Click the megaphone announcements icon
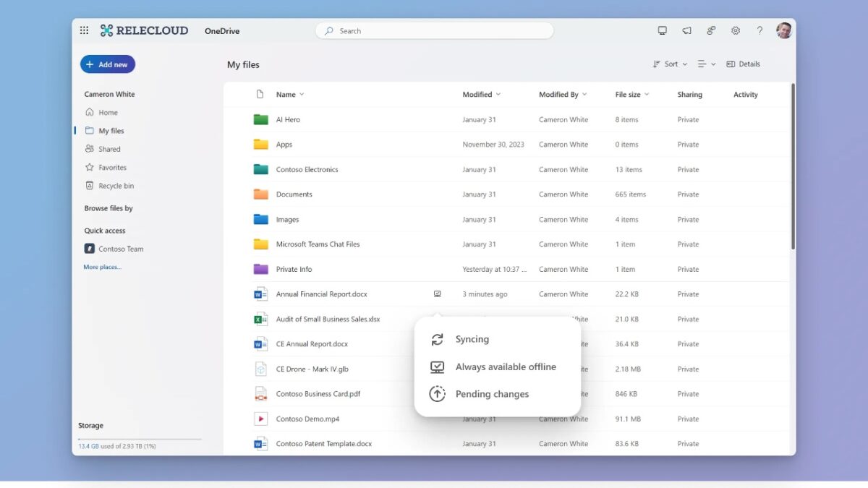 coord(686,30)
